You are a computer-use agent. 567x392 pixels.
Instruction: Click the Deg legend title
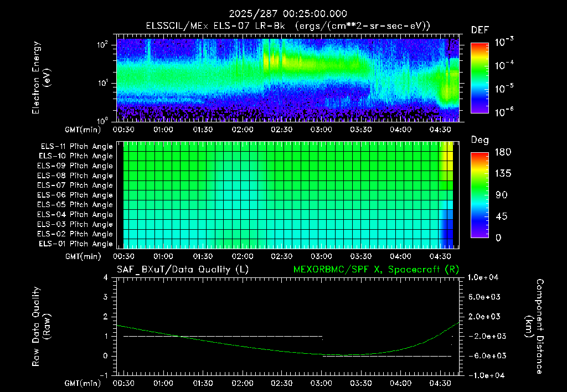point(480,140)
